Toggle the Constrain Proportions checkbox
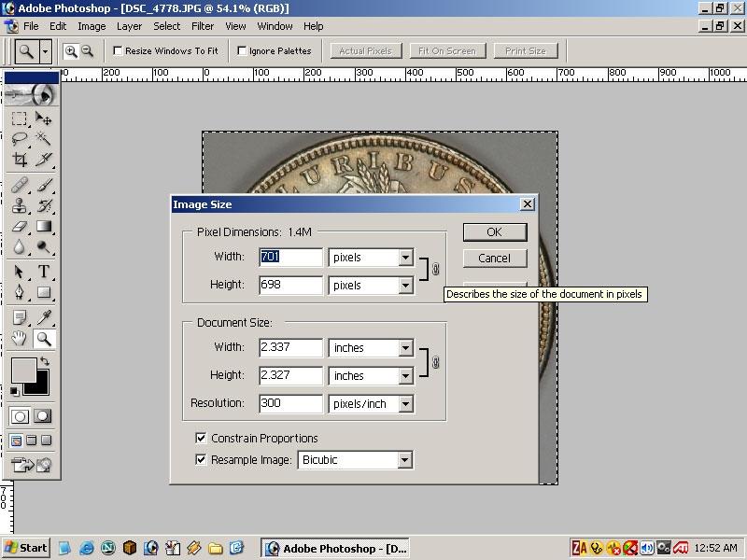 pos(201,439)
